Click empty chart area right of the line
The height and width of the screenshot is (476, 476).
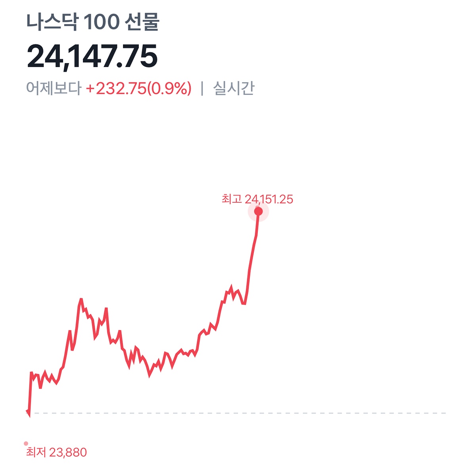pyautogui.click(x=357, y=297)
